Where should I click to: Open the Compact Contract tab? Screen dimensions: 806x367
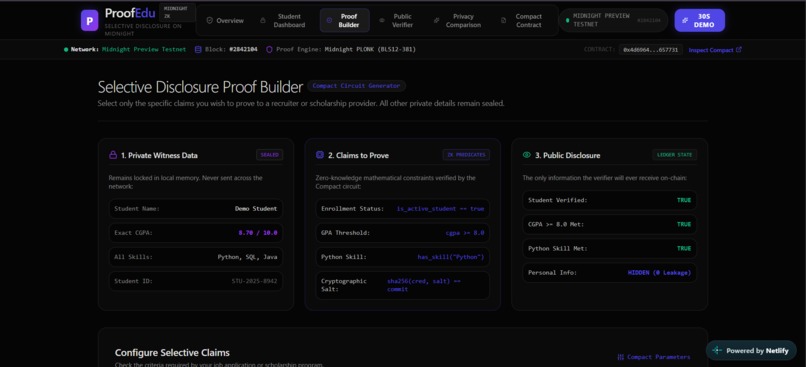[x=522, y=21]
